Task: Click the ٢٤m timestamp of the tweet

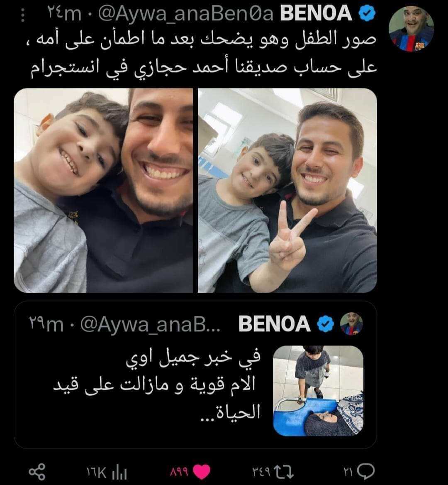Action: pyautogui.click(x=64, y=14)
